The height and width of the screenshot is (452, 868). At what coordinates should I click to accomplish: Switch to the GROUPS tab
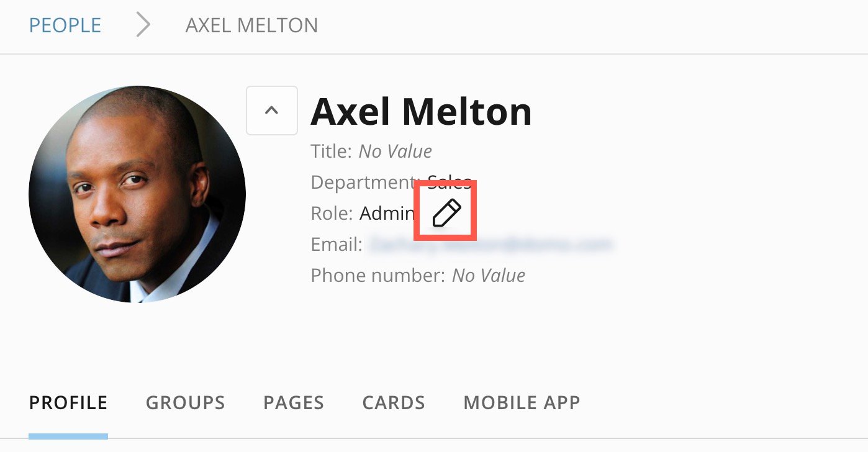185,402
